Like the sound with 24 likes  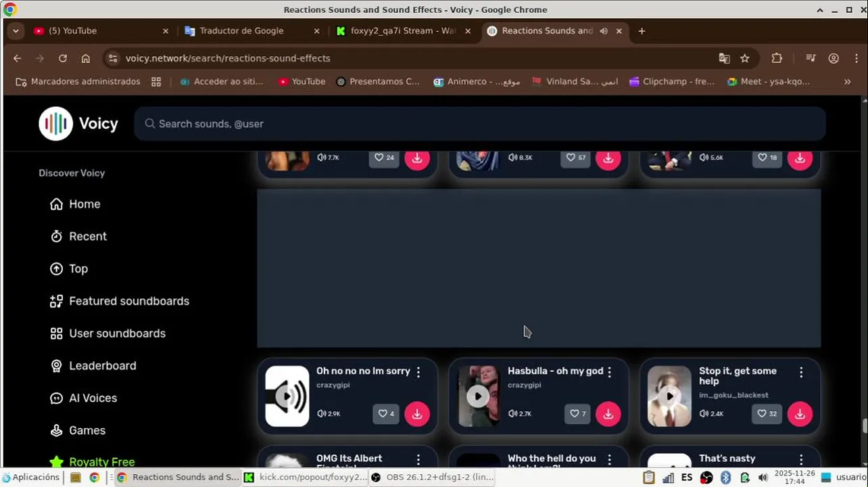click(385, 158)
